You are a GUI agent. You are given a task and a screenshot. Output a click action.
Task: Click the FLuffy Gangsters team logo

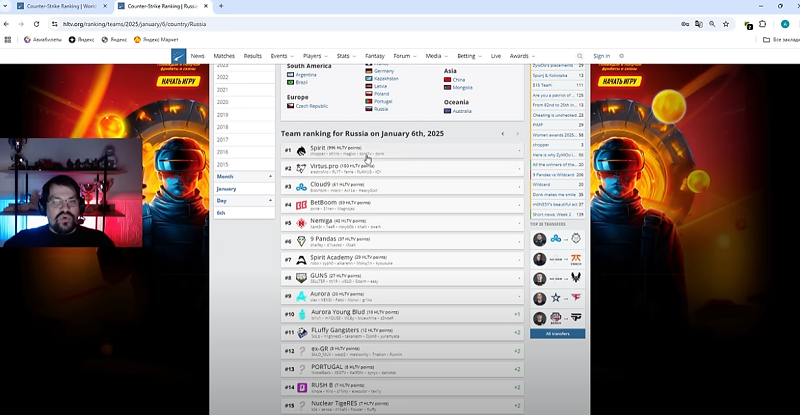(x=302, y=333)
